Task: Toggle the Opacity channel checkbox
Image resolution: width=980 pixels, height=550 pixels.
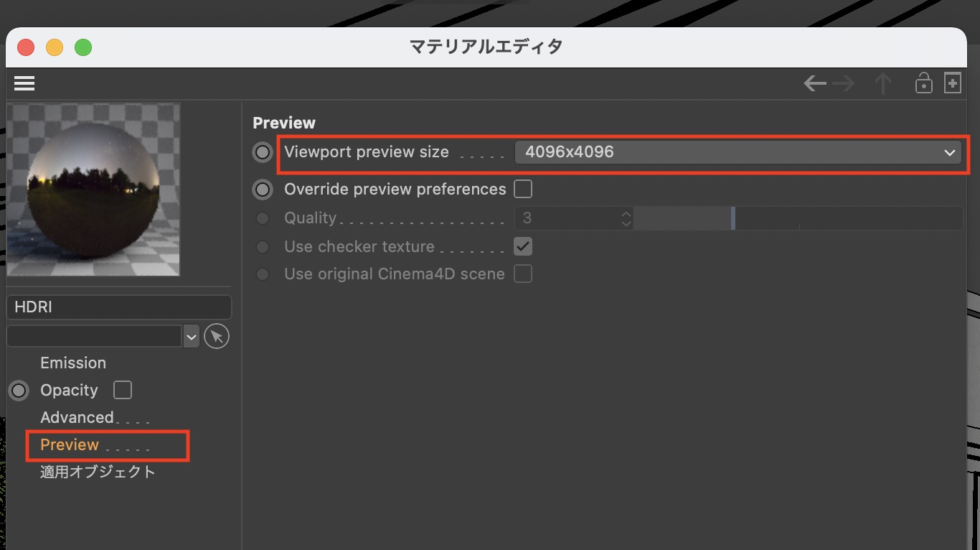Action: click(x=123, y=390)
